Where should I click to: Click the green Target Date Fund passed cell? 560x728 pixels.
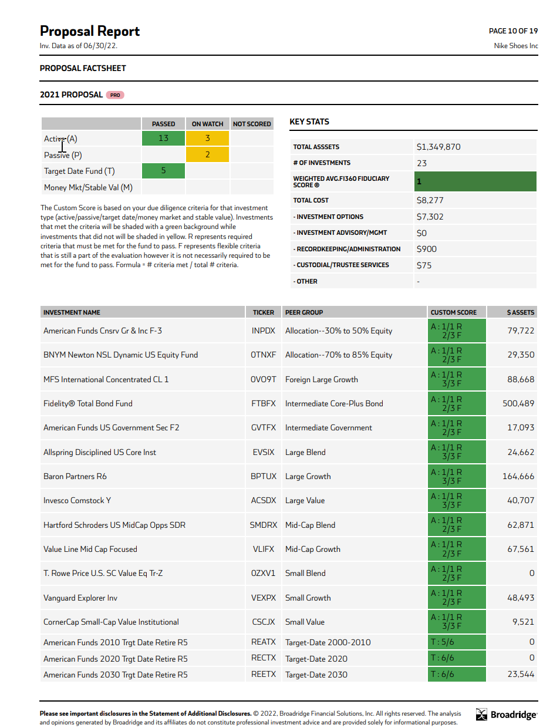click(x=163, y=171)
